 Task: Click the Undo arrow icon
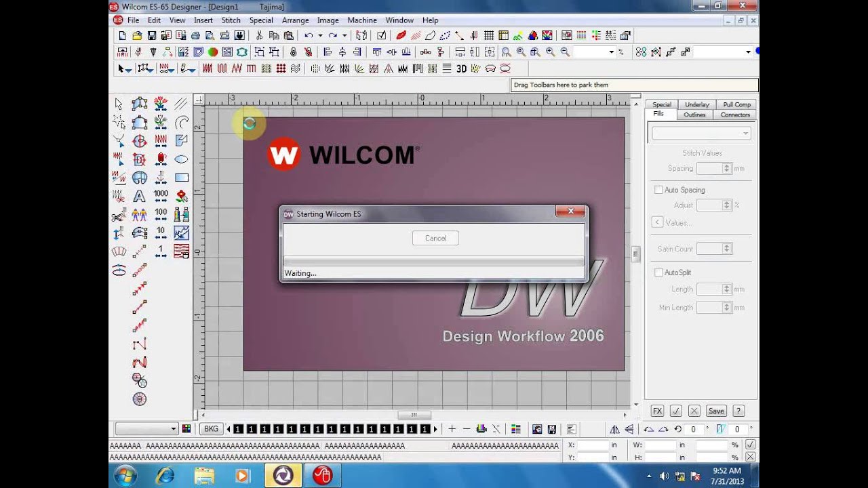coord(309,36)
